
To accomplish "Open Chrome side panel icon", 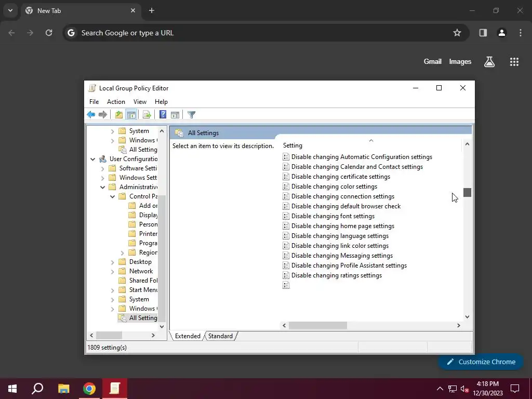I will pyautogui.click(x=483, y=33).
